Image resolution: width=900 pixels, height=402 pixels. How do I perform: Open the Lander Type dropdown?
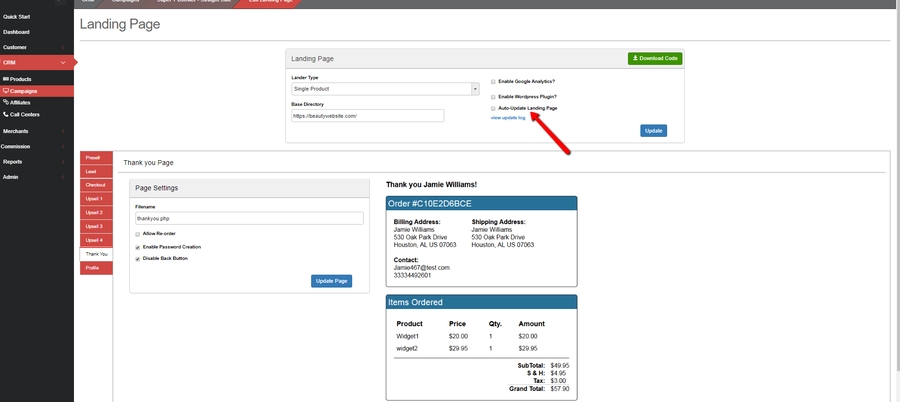pyautogui.click(x=385, y=89)
